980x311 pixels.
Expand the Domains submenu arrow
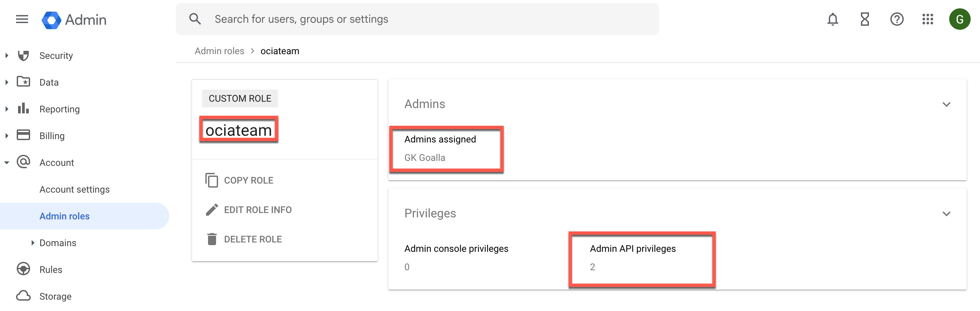pos(33,242)
